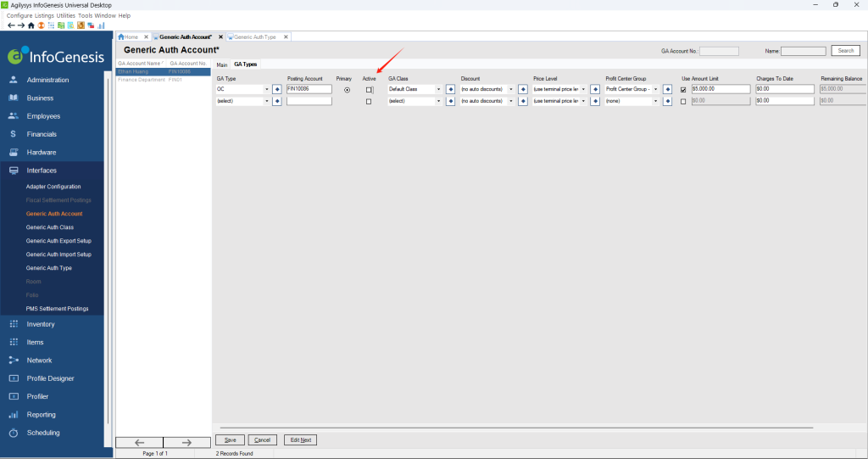Click the Edit Next button

(x=301, y=440)
